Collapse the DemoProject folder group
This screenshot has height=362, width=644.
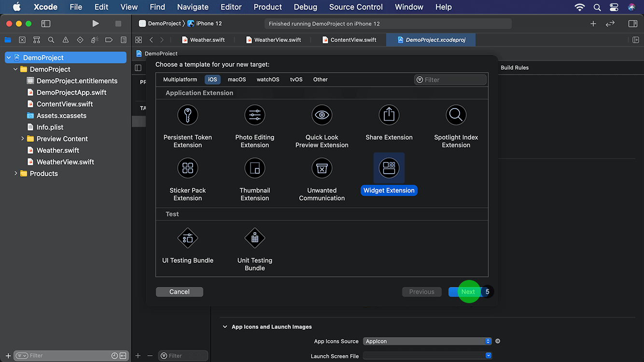[15, 69]
